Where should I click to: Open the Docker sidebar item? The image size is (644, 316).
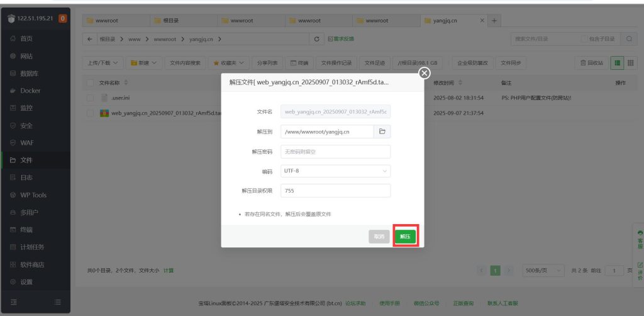pos(30,91)
